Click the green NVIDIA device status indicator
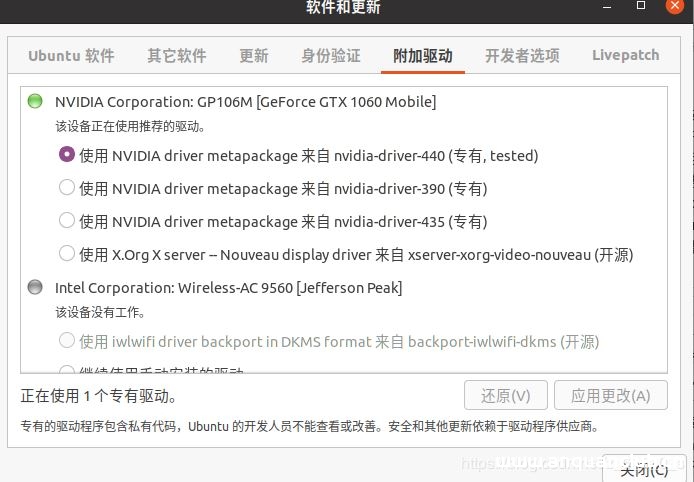Viewport: 694px width, 482px height. pos(35,101)
